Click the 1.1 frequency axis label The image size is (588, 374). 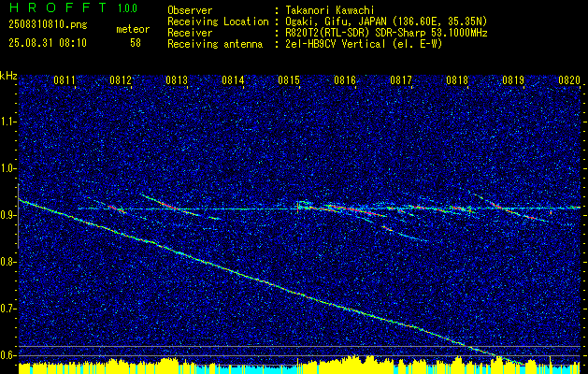tap(7, 122)
